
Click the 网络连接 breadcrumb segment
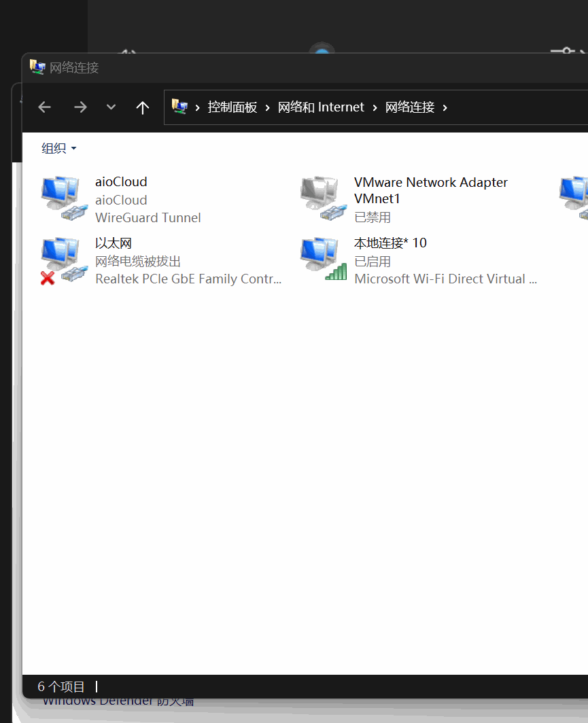coord(410,107)
